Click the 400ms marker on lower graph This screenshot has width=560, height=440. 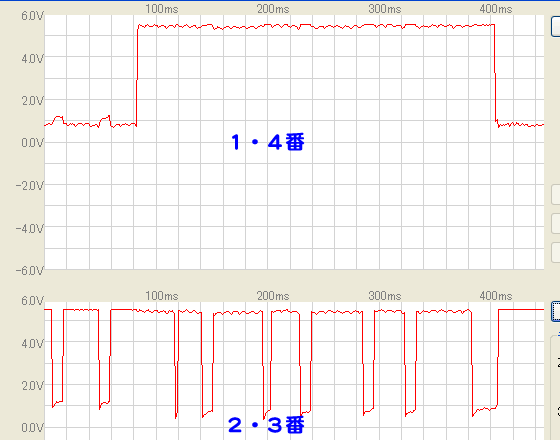(496, 296)
